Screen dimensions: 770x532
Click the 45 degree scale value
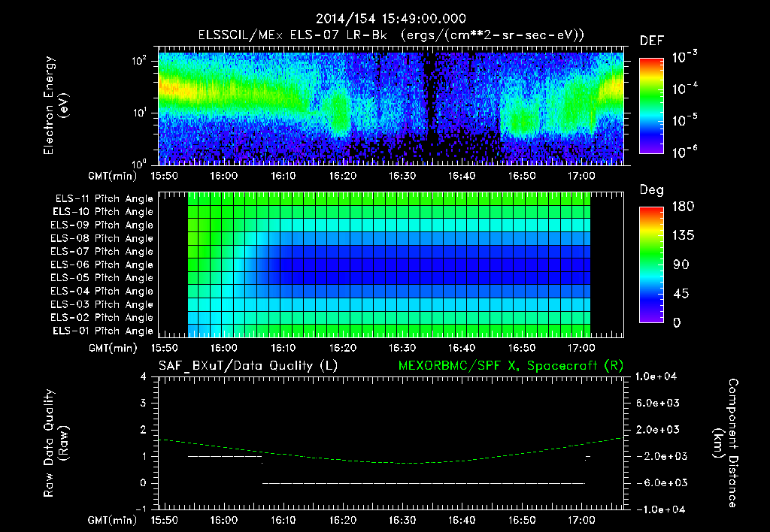pos(681,294)
